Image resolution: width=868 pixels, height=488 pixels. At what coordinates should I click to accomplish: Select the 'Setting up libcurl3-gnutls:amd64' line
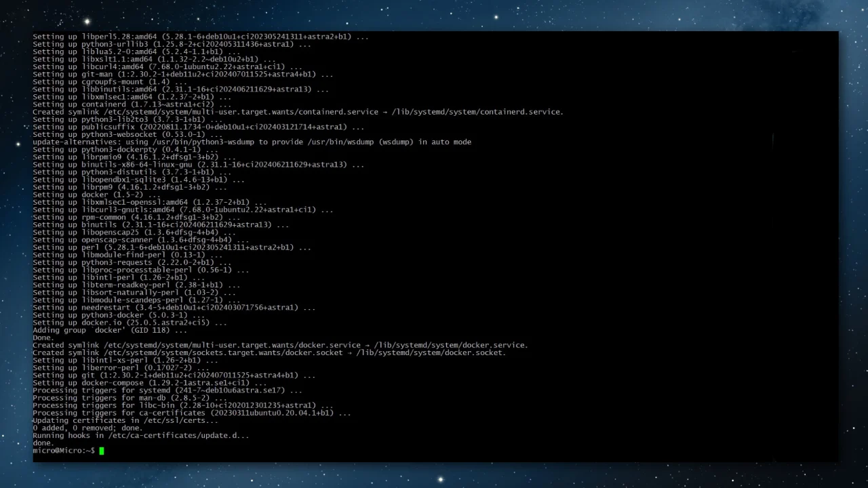(x=183, y=209)
